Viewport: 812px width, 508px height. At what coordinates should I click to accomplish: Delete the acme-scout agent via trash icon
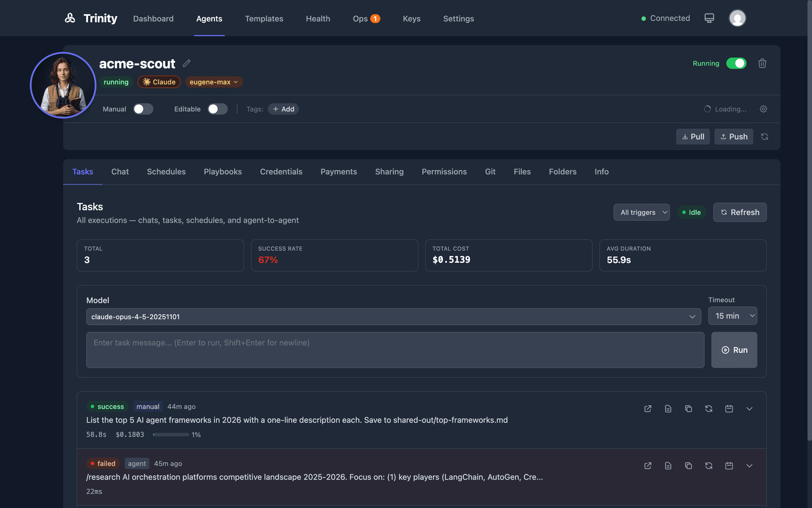[x=762, y=63]
